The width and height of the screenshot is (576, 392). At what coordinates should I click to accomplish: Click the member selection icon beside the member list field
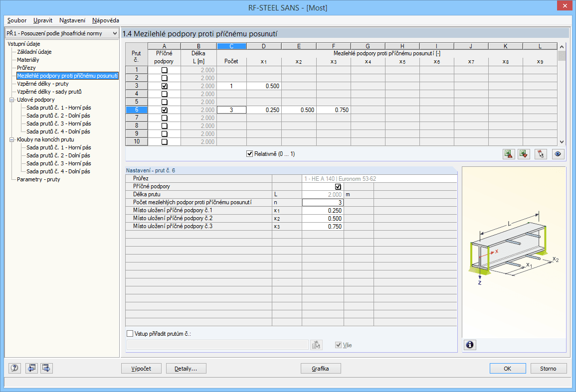[x=316, y=345]
